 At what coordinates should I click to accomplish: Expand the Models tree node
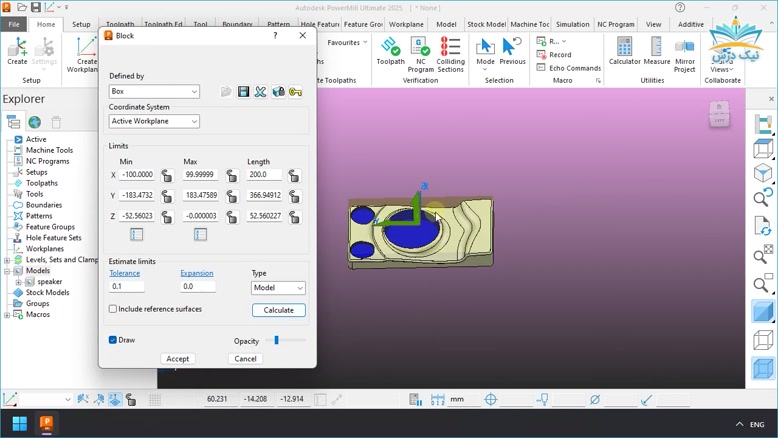7,271
